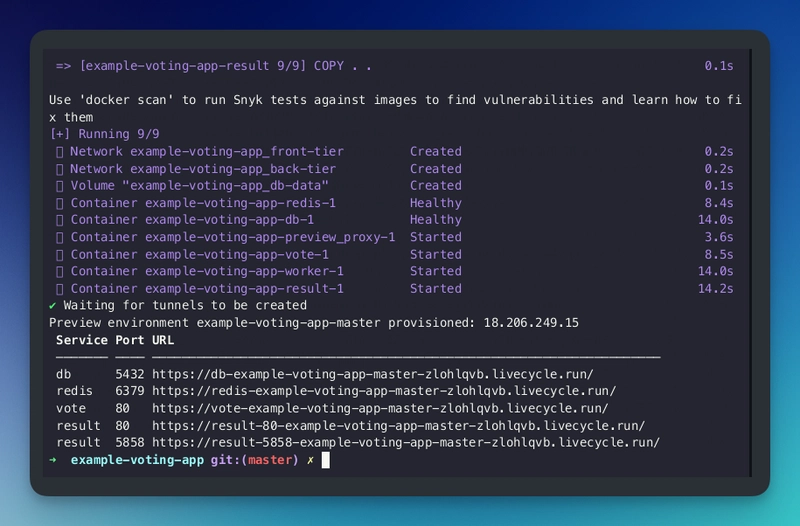Click the status glyph beside worker-1 container

click(60, 271)
